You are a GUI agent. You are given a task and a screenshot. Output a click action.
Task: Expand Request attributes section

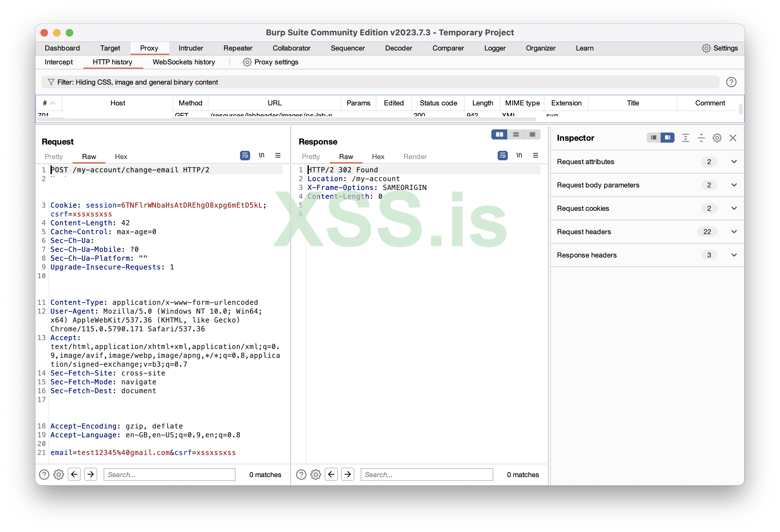(x=734, y=162)
